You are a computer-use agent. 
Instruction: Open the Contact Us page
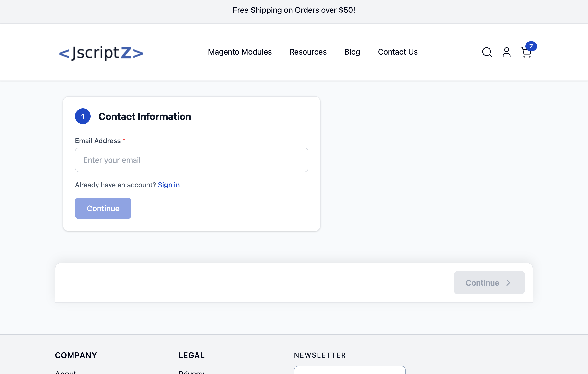click(x=398, y=52)
